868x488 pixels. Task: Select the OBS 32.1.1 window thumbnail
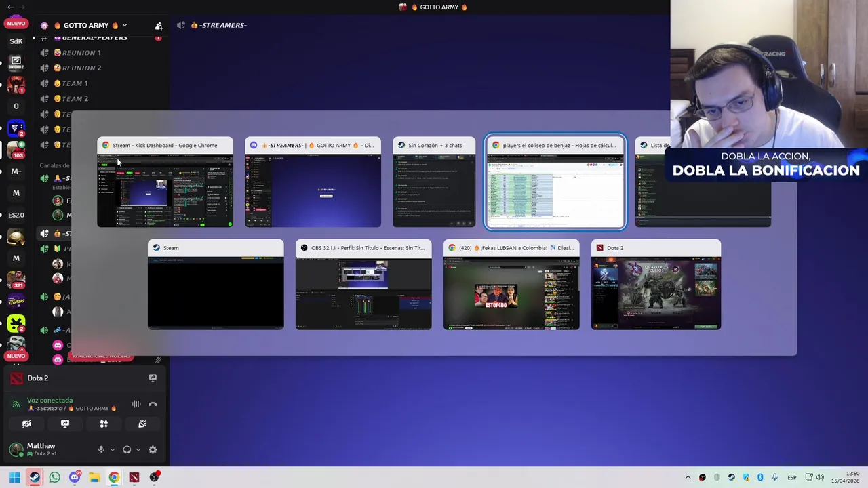[363, 285]
